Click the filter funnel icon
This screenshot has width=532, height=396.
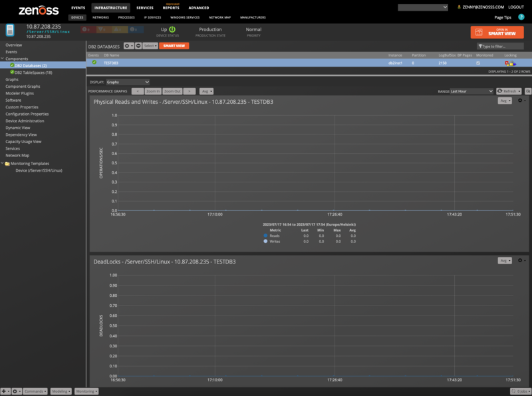pyautogui.click(x=480, y=46)
